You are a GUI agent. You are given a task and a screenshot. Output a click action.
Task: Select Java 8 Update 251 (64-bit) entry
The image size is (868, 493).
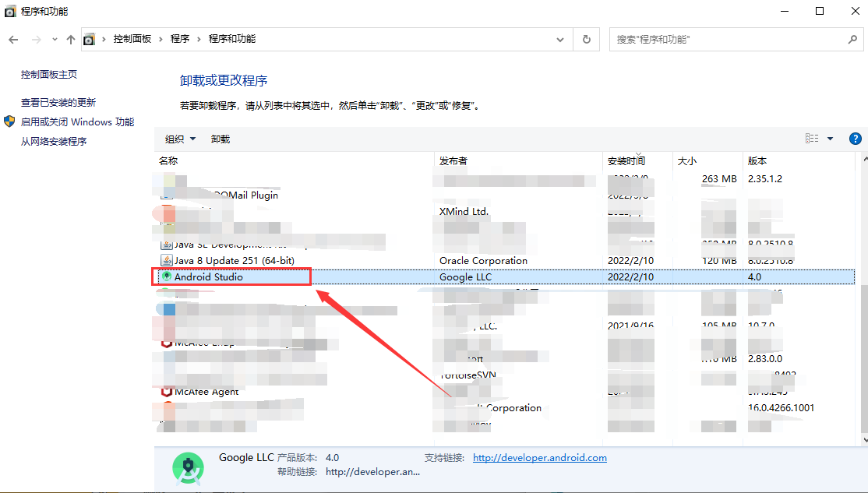tap(235, 260)
